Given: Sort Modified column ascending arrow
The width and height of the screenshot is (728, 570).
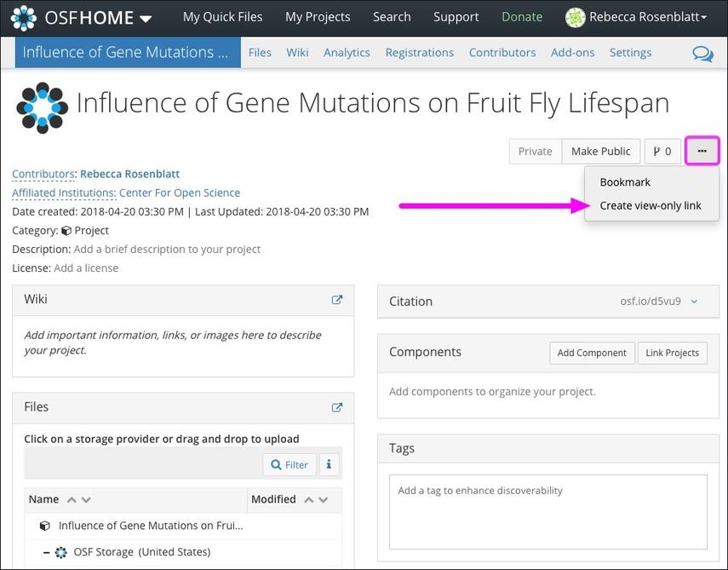Looking at the screenshot, I should tap(309, 500).
